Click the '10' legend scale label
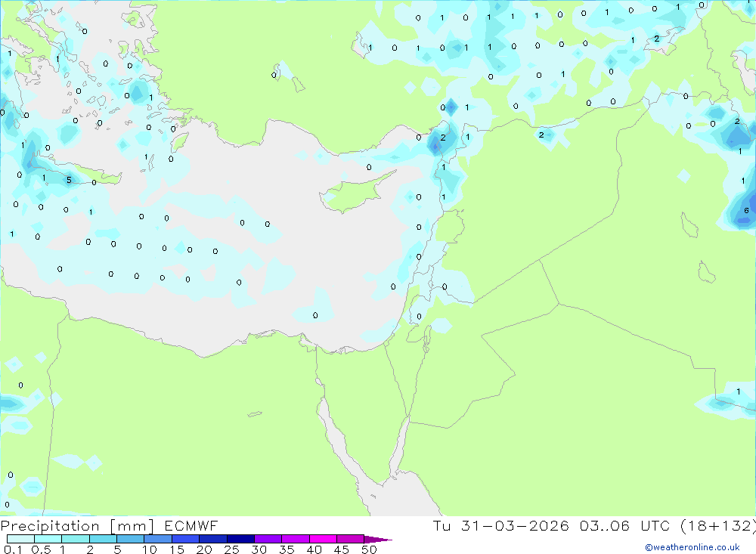Screen dimensions: 756x554 coord(150,549)
